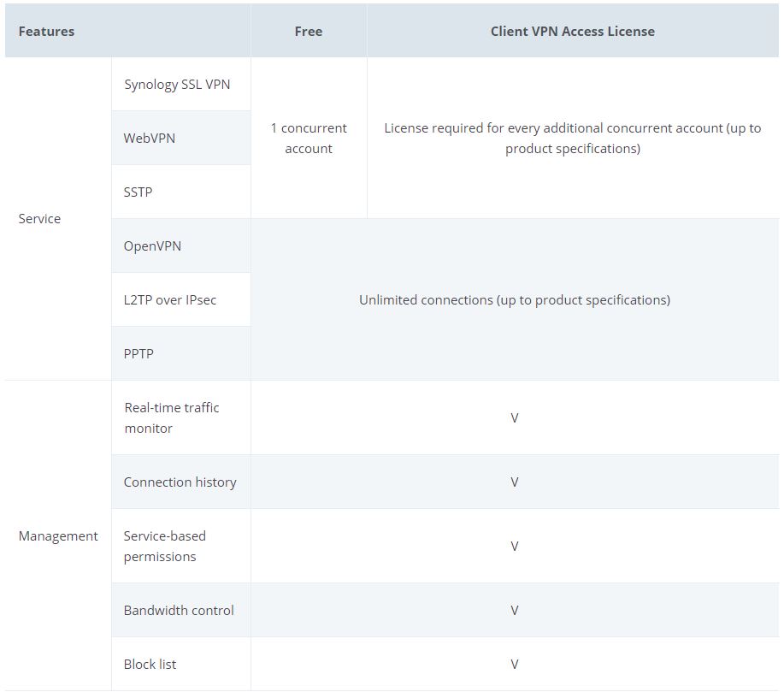The image size is (784, 692).
Task: Select the Real-time traffic monitor label
Action: tap(172, 418)
